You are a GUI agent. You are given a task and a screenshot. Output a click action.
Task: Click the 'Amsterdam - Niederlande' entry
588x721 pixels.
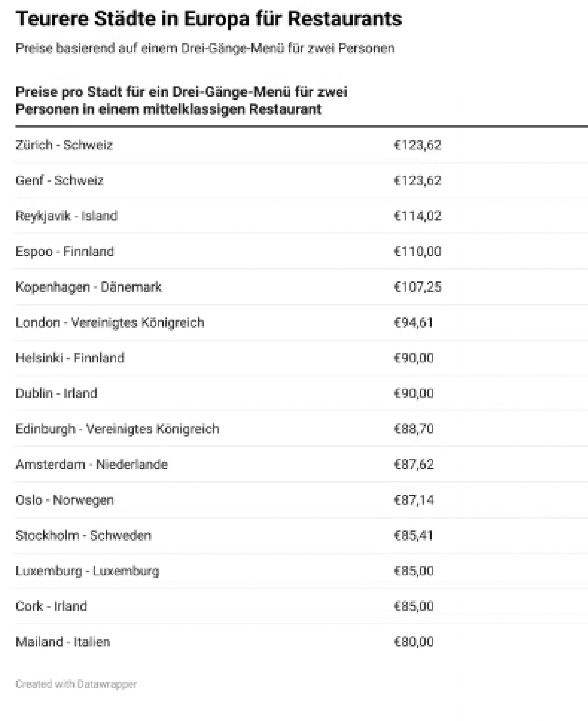pyautogui.click(x=92, y=464)
